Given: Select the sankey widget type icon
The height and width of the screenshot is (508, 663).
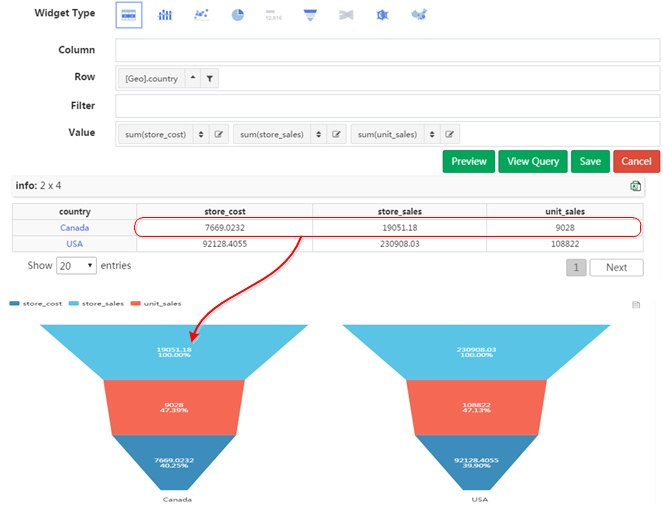Looking at the screenshot, I should click(x=346, y=15).
